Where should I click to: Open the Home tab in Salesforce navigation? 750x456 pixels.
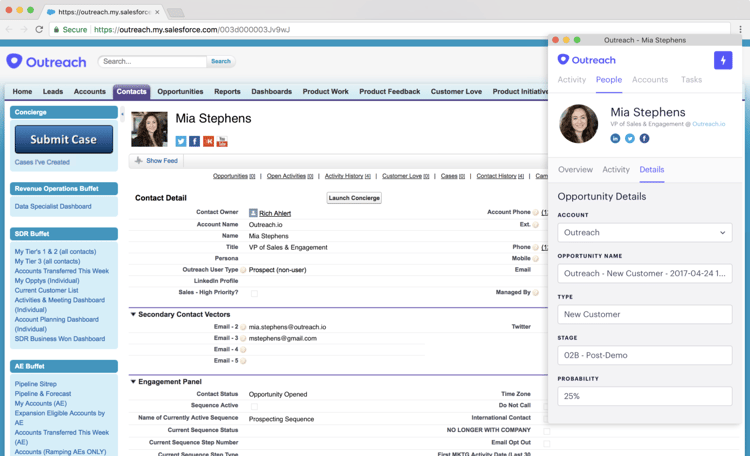pyautogui.click(x=22, y=91)
